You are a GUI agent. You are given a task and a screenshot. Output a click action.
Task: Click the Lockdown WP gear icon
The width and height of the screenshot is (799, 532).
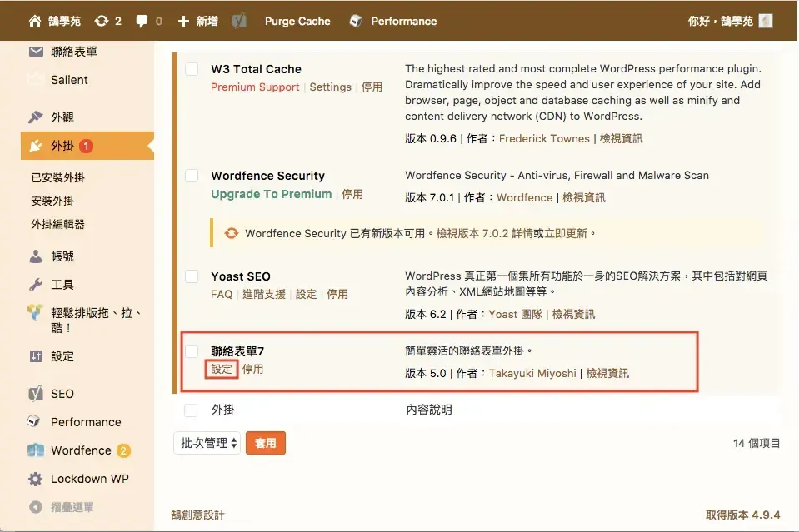(36, 479)
